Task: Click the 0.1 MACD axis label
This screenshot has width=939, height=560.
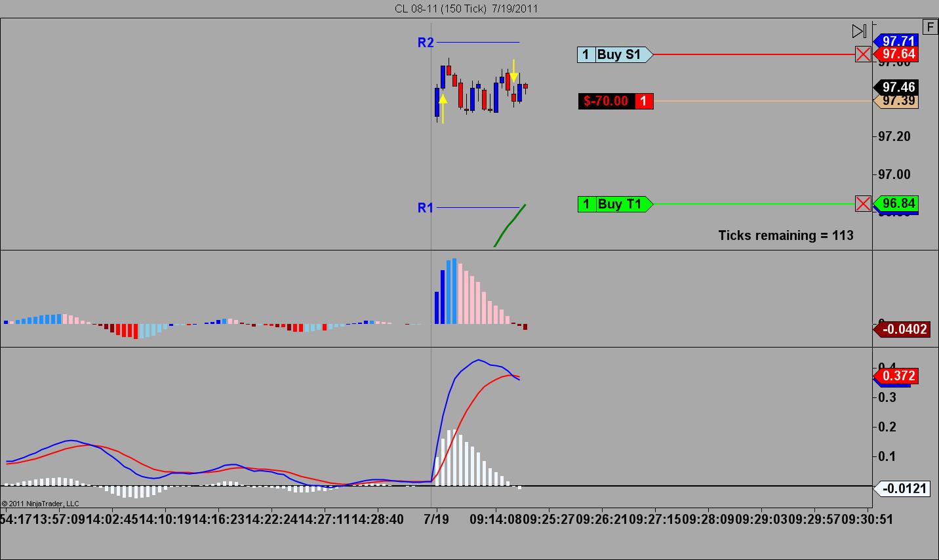Action: pos(887,456)
